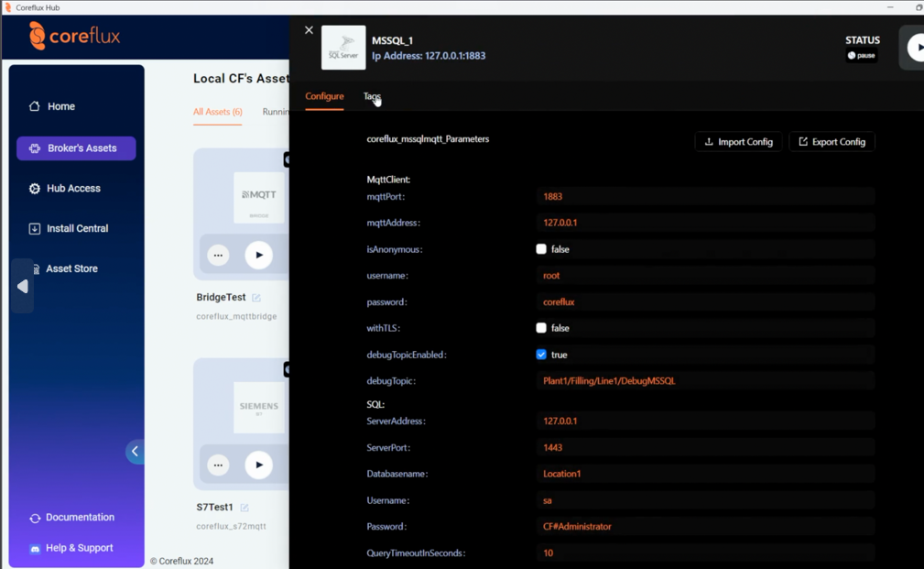The image size is (924, 569).
Task: Toggle the isAnonymous checkbox
Action: (x=541, y=249)
